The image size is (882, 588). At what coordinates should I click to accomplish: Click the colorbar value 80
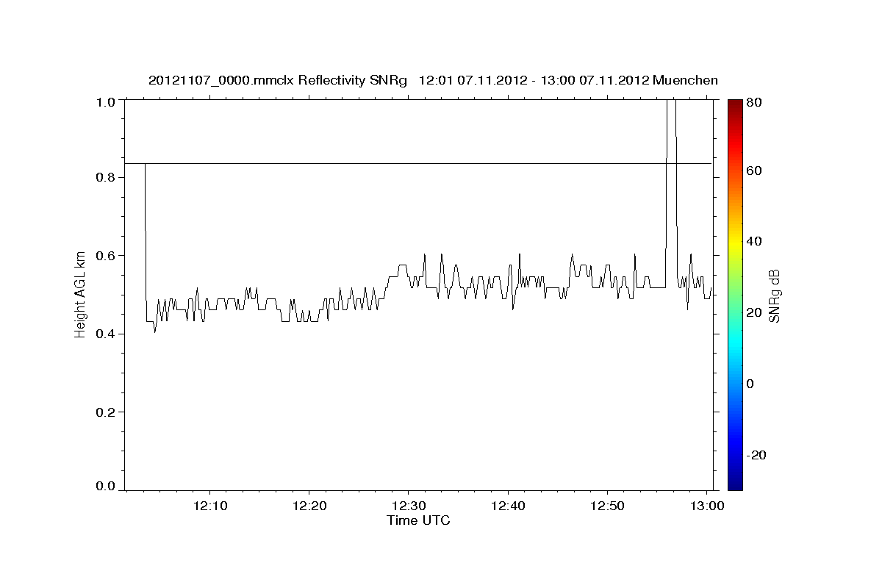point(753,102)
